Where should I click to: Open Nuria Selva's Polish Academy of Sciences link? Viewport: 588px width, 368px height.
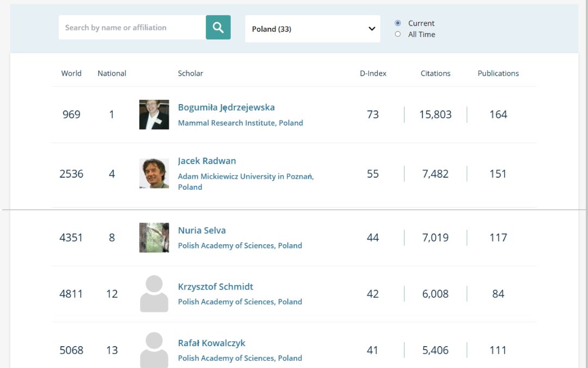point(240,245)
